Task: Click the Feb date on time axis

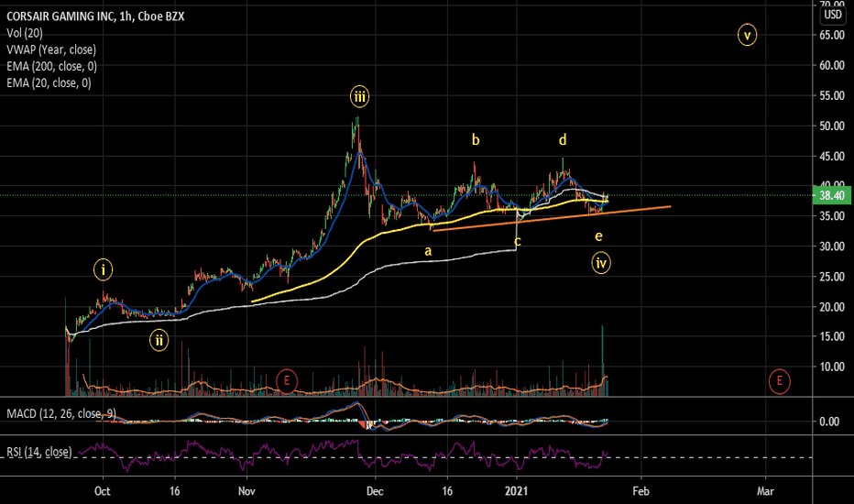Action: [x=641, y=491]
